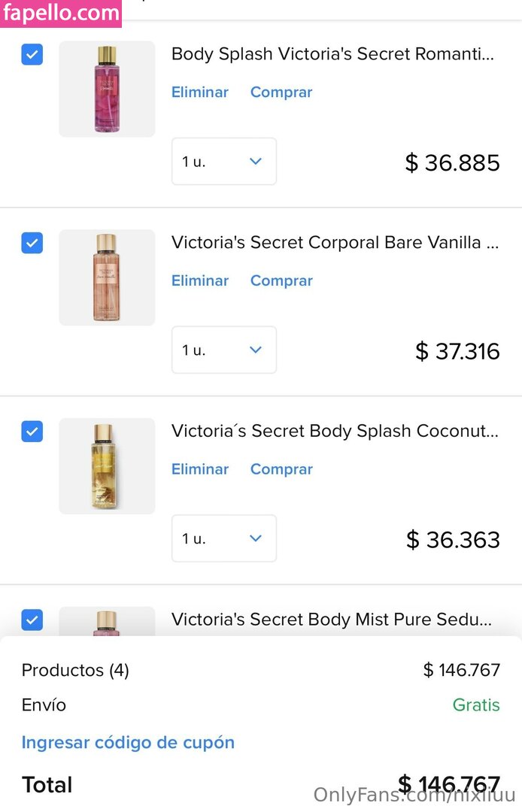Open the Bare Vanilla product thumbnail
522x812 pixels.
[x=107, y=277]
